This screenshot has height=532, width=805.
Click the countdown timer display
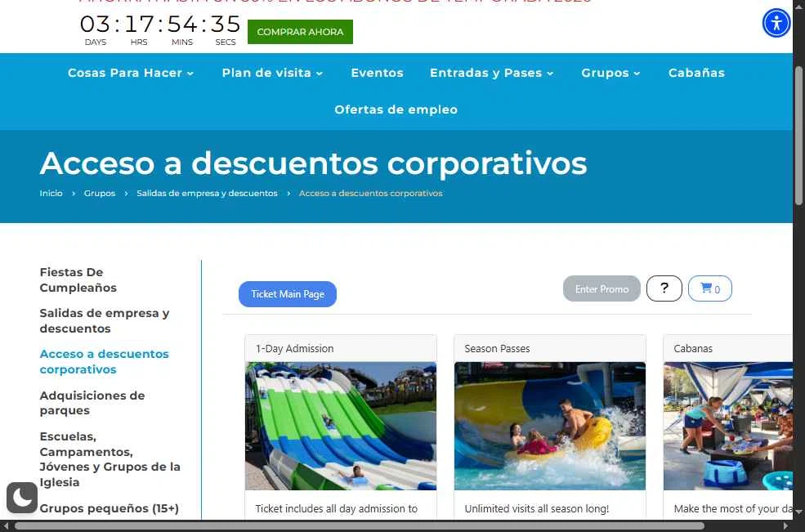tap(160, 29)
